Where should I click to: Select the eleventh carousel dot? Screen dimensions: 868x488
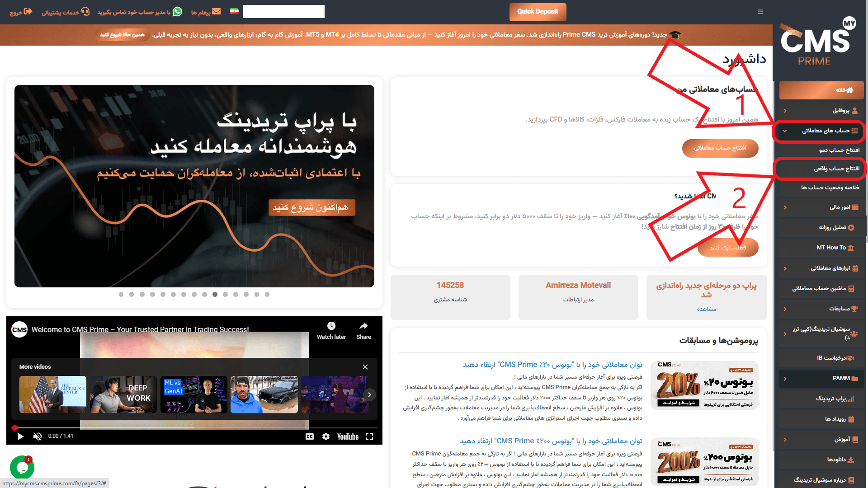[x=225, y=295]
